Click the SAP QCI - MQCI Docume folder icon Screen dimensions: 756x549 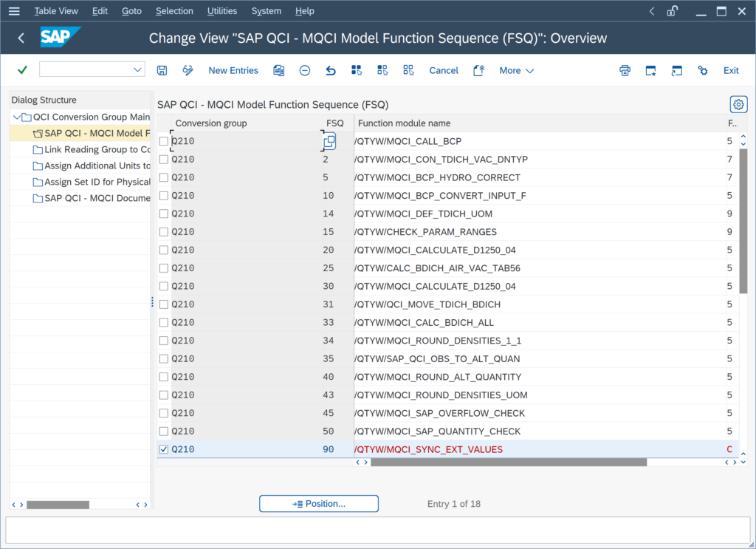(x=38, y=198)
